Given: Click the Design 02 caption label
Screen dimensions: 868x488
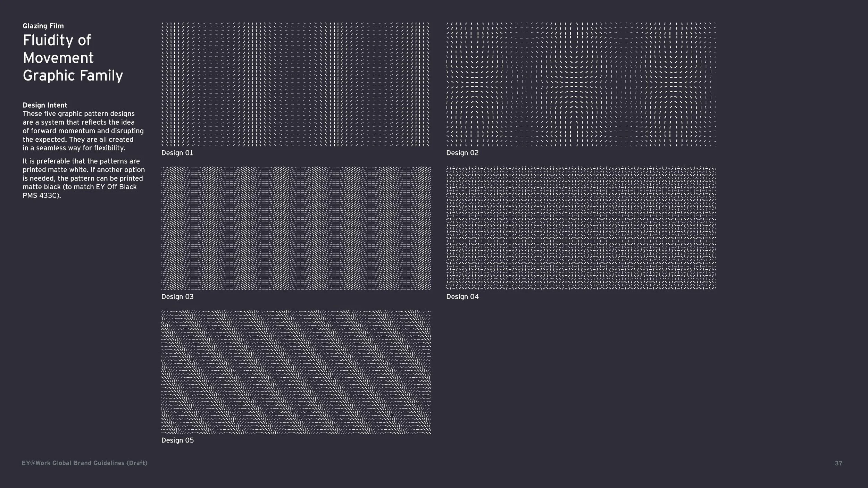Looking at the screenshot, I should 462,153.
